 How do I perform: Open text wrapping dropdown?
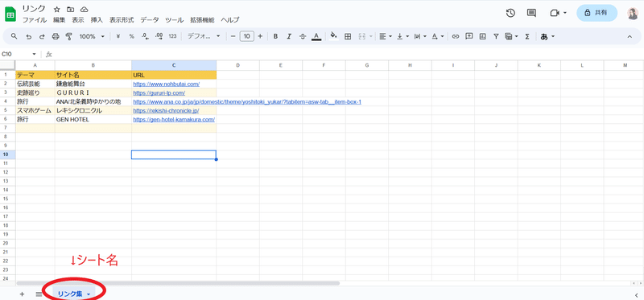pyautogui.click(x=419, y=36)
